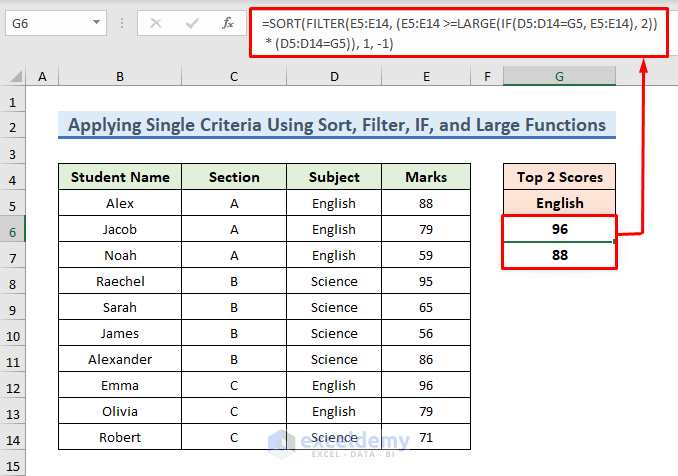Click the Student Name header cell
678x476 pixels.
(x=120, y=178)
